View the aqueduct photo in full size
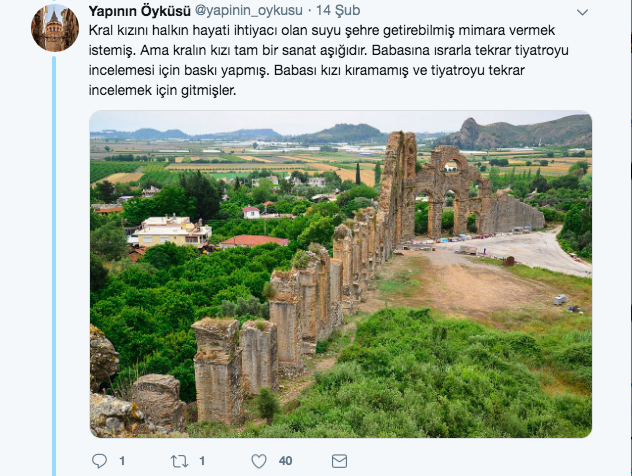Image resolution: width=632 pixels, height=476 pixels. 341,274
